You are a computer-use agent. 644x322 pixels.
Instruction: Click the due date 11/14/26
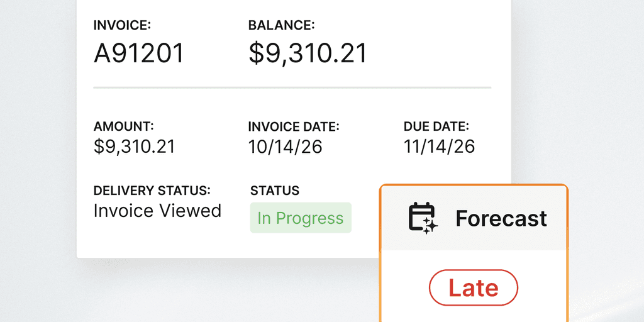(439, 147)
